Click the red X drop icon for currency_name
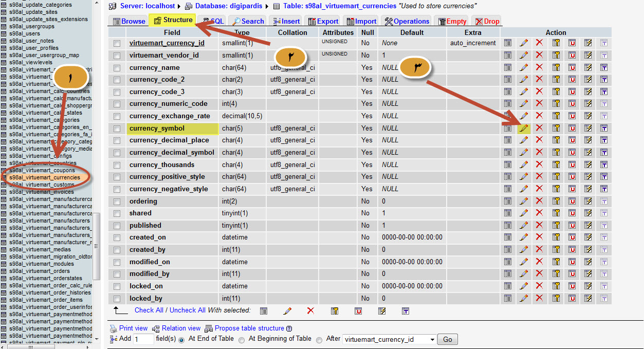 [x=539, y=67]
